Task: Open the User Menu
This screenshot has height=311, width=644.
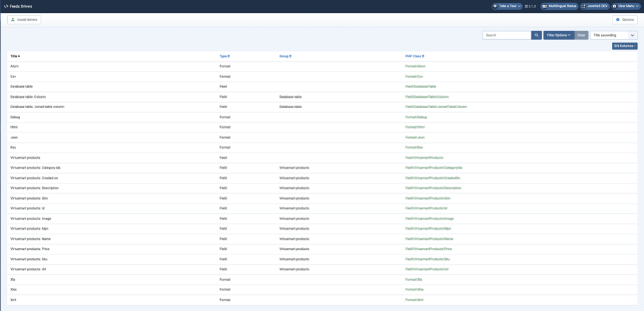Action: (627, 6)
